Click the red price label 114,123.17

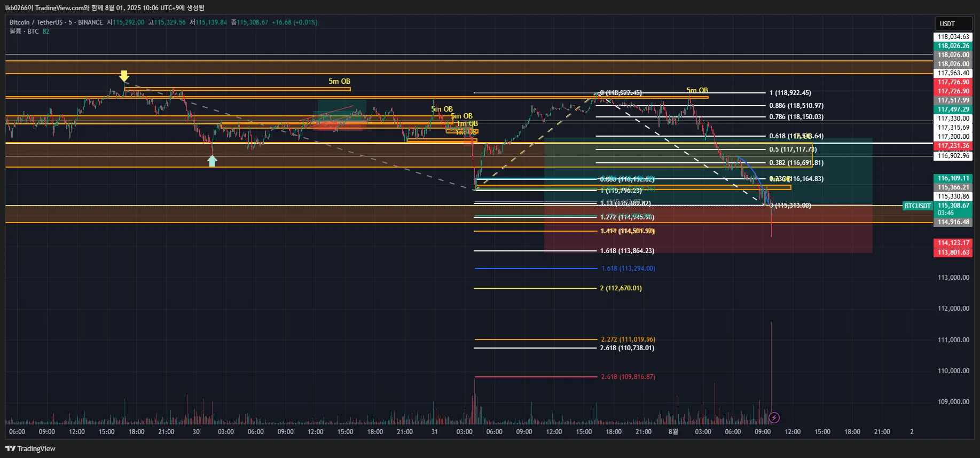click(x=953, y=243)
